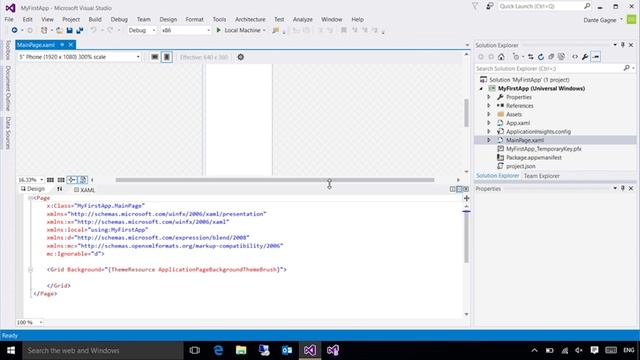Switch to the Team Explorer tab
The width and height of the screenshot is (640, 360).
[x=542, y=176]
